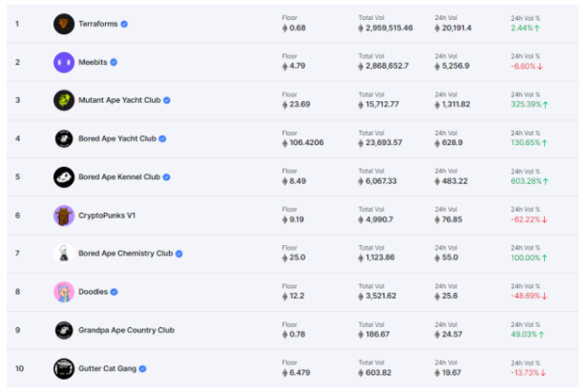Click the Bored Ape Yacht Club avatar
The image size is (583, 392).
tap(64, 138)
